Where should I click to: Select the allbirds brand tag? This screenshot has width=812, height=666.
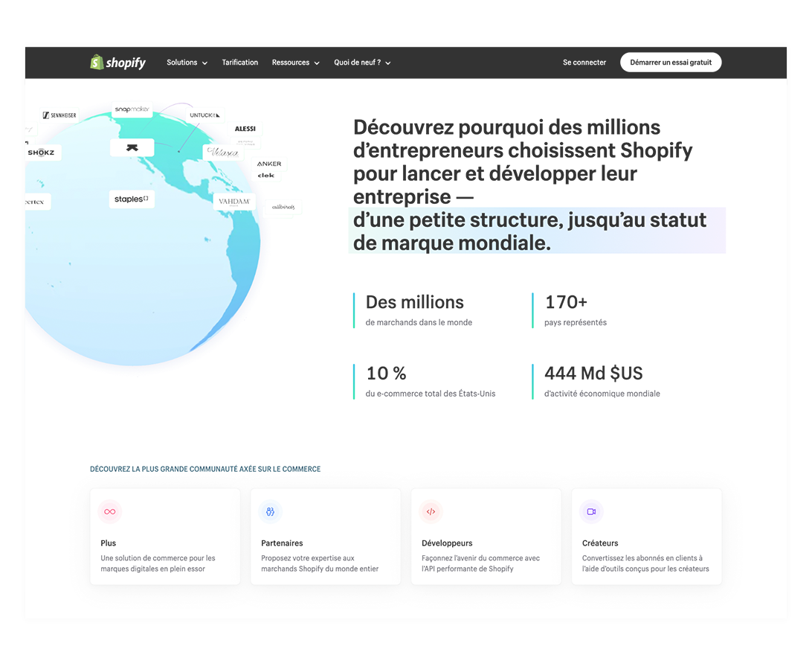click(x=283, y=207)
